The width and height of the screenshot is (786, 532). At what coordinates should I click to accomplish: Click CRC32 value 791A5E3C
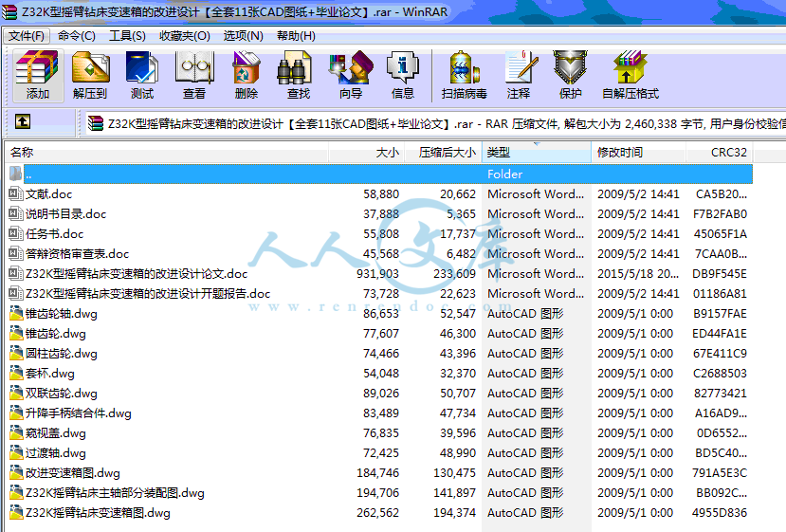coord(720,473)
